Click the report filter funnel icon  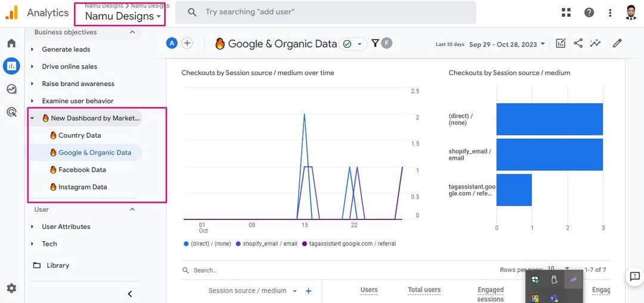tap(375, 43)
